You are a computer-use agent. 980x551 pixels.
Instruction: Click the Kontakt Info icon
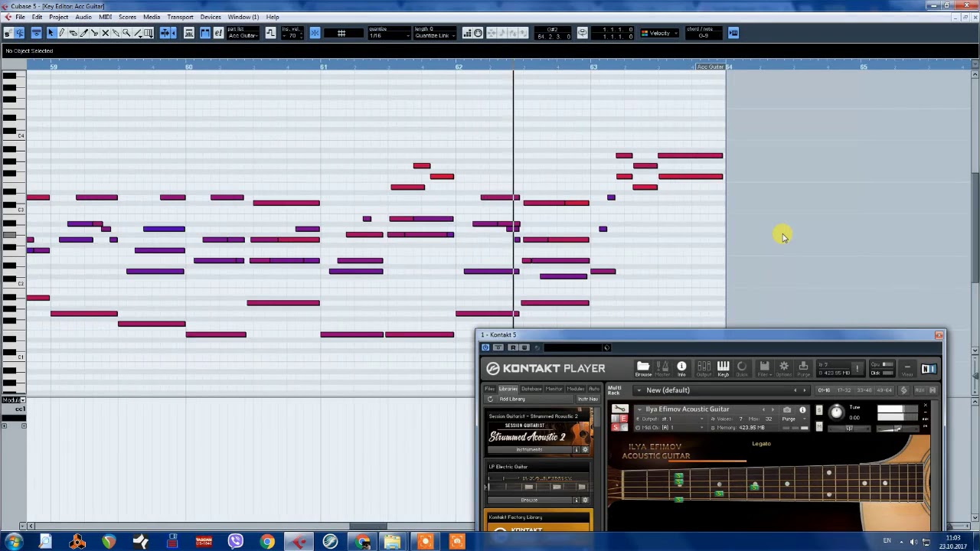(681, 369)
